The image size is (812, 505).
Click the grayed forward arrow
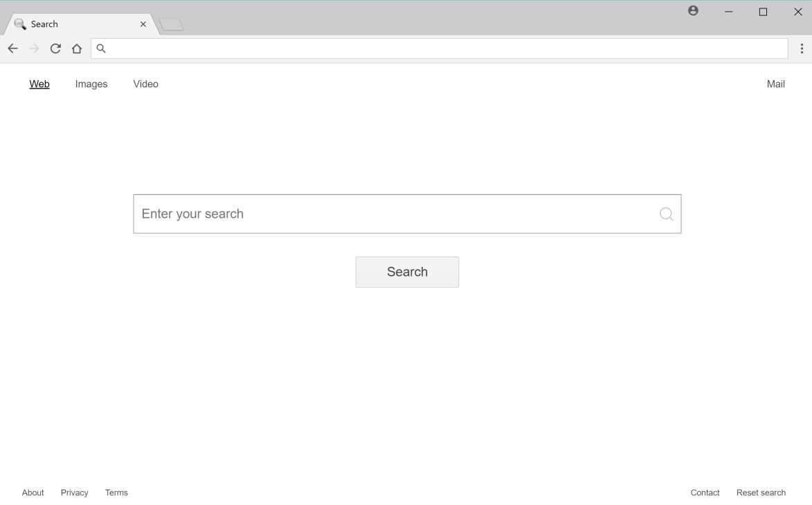34,48
